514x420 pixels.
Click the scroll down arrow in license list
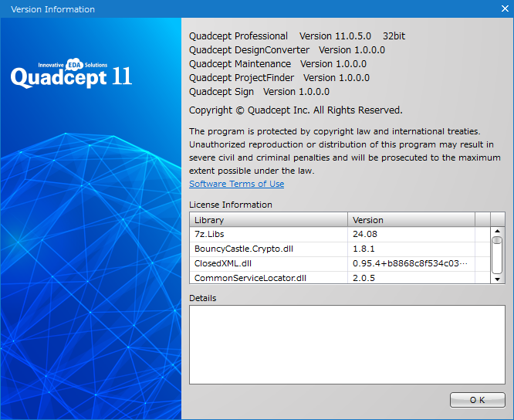tap(498, 279)
